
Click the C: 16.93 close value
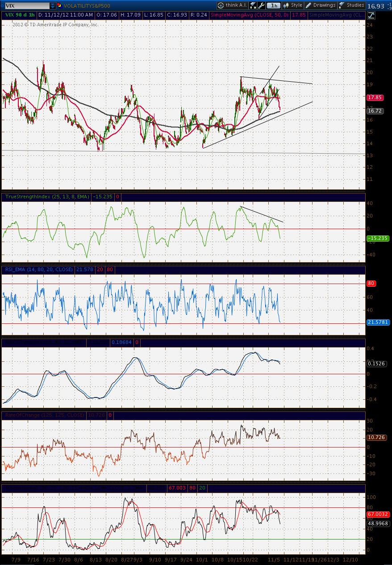coord(176,15)
